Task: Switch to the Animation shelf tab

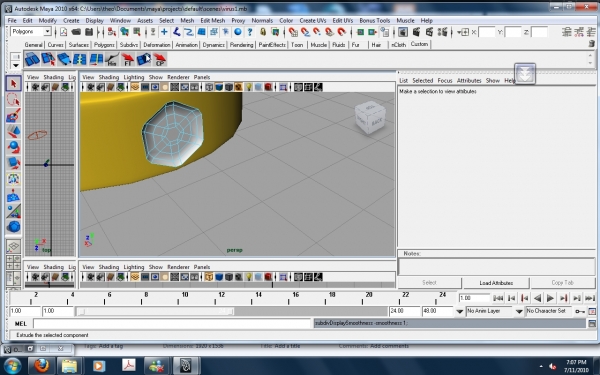Action: [186, 45]
